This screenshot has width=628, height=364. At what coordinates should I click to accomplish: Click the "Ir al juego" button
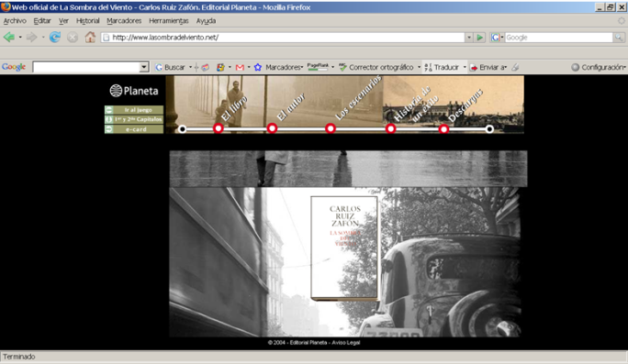click(x=134, y=110)
